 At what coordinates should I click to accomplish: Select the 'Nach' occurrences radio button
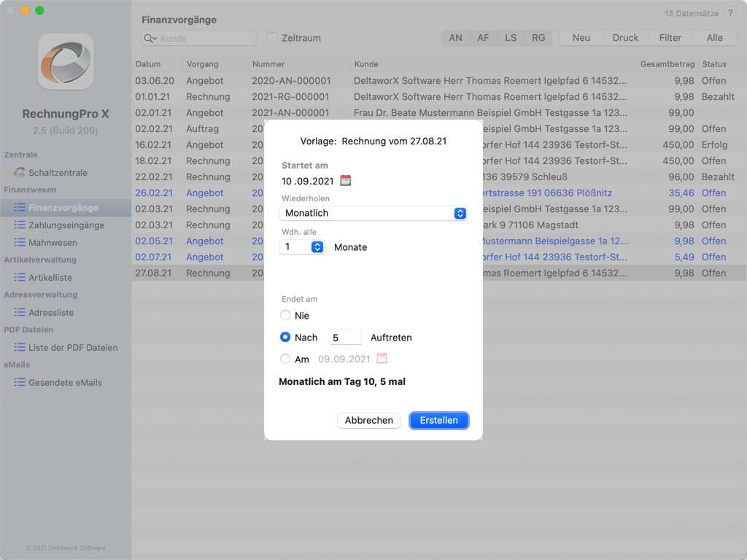tap(285, 338)
